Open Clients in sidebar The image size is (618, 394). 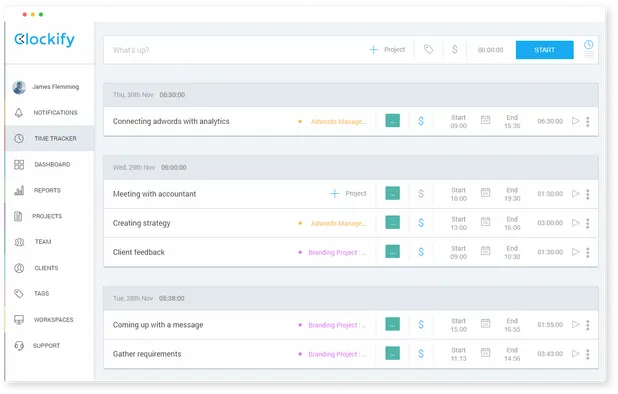point(50,268)
